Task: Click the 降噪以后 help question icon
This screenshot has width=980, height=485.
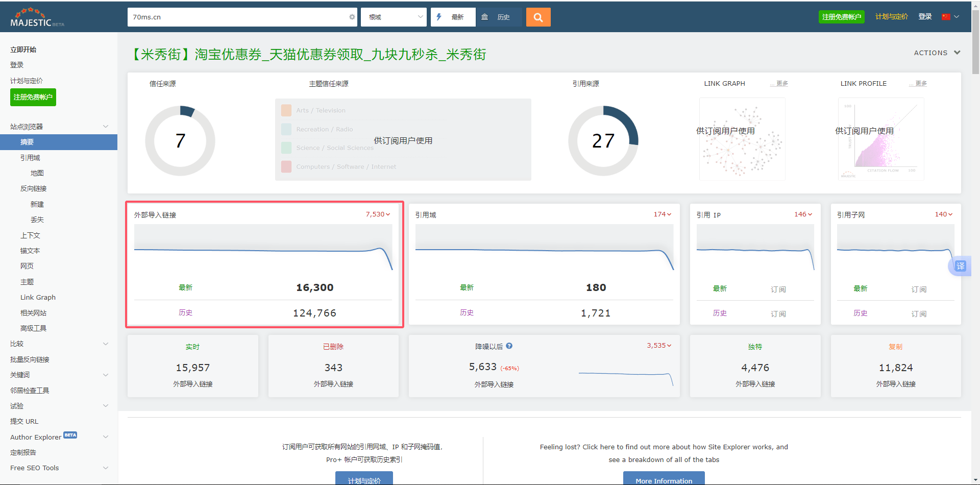Action: (x=509, y=346)
